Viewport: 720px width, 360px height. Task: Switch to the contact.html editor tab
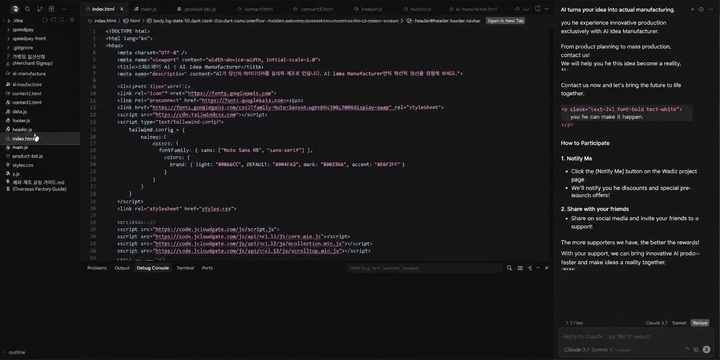tap(256, 9)
